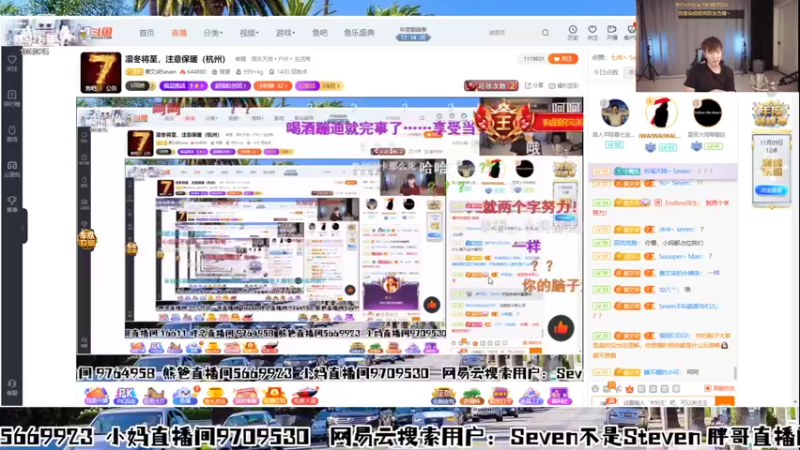Click the orange thumbs-up like button

pyautogui.click(x=561, y=328)
